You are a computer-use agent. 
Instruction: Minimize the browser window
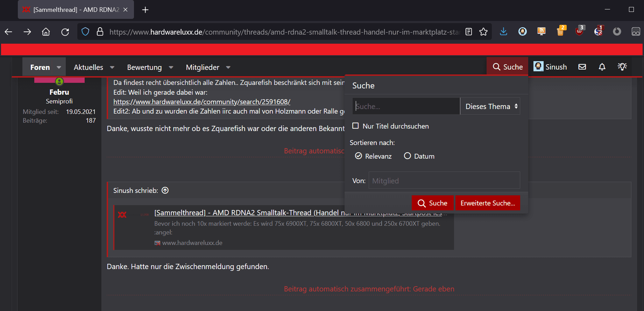[x=607, y=9]
